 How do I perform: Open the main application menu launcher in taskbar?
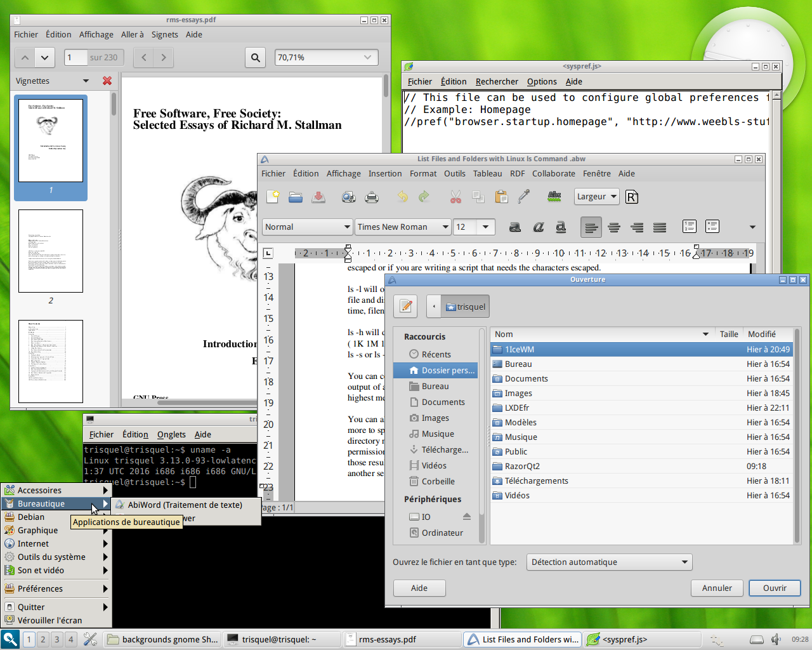click(10, 639)
